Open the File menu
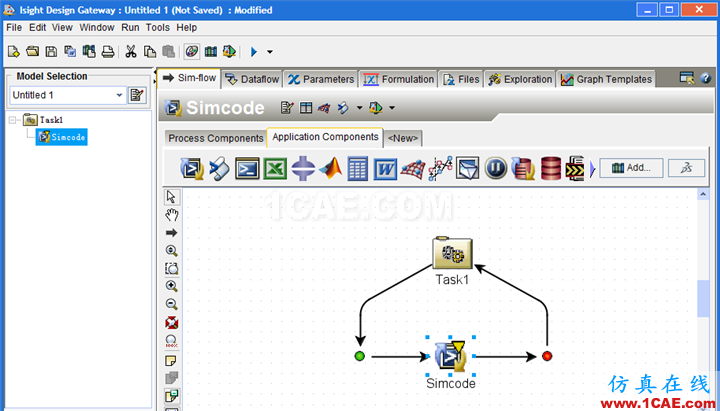The width and height of the screenshot is (720, 411). tap(14, 28)
